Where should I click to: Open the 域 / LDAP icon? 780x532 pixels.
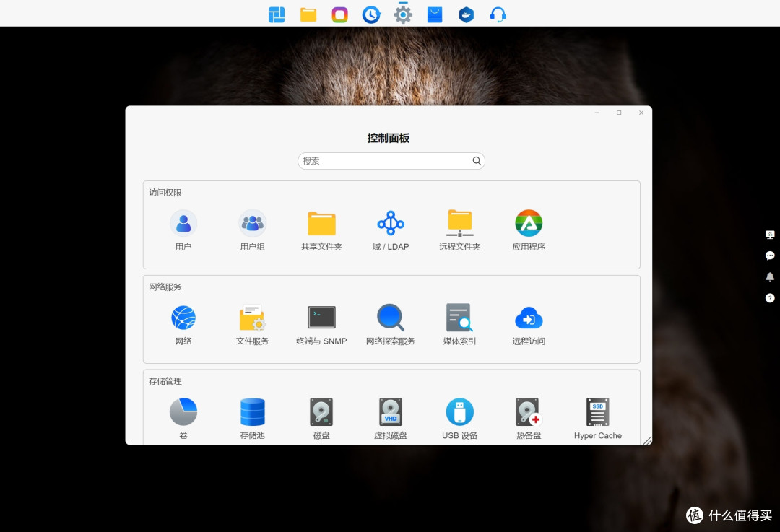[391, 223]
